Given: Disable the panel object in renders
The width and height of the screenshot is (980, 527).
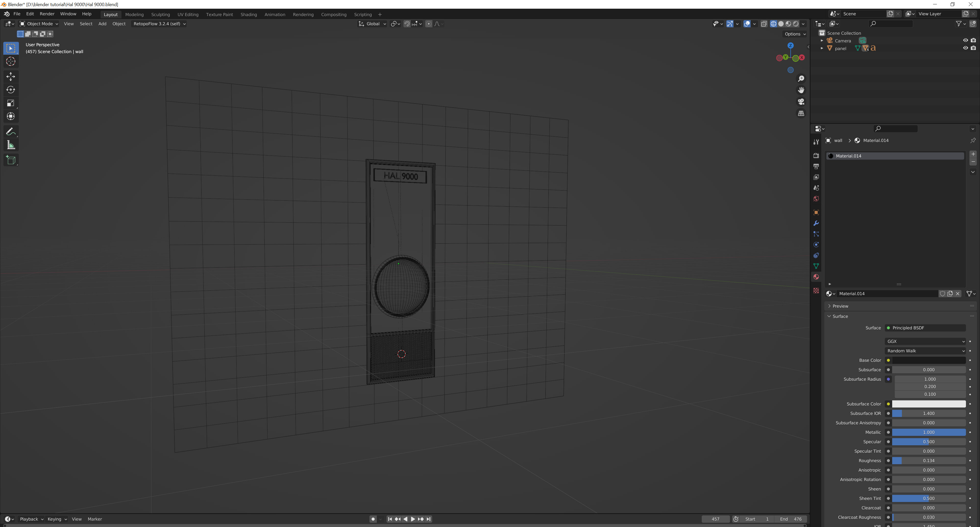Looking at the screenshot, I should coord(974,48).
